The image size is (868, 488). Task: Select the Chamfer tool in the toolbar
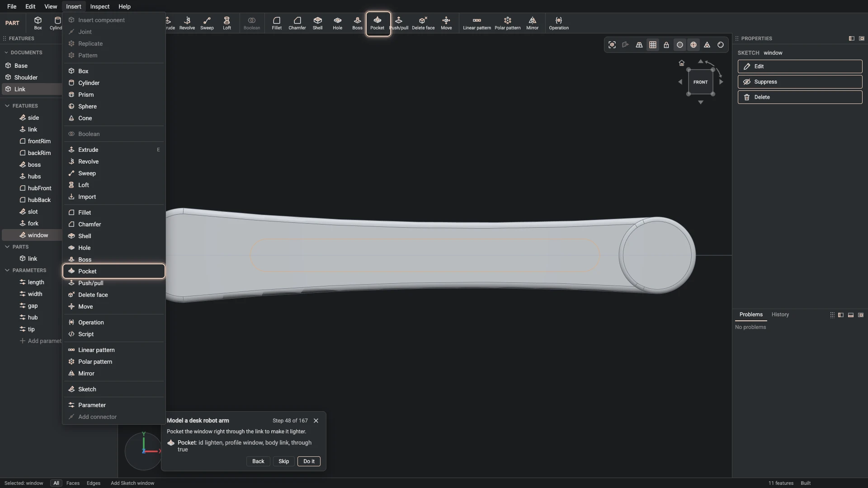pos(297,23)
